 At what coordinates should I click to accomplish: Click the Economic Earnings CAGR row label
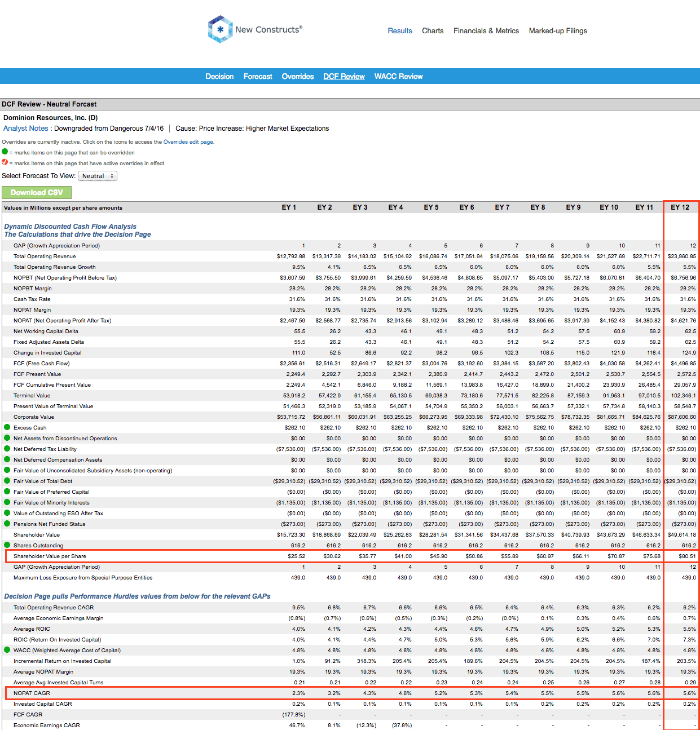47,725
